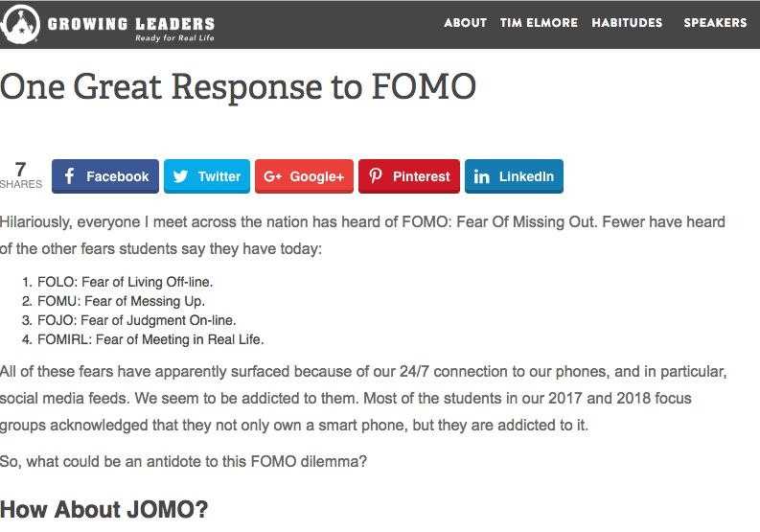Click the 'How About JOMO?' heading
Screen dimensions: 760x532
click(x=104, y=508)
